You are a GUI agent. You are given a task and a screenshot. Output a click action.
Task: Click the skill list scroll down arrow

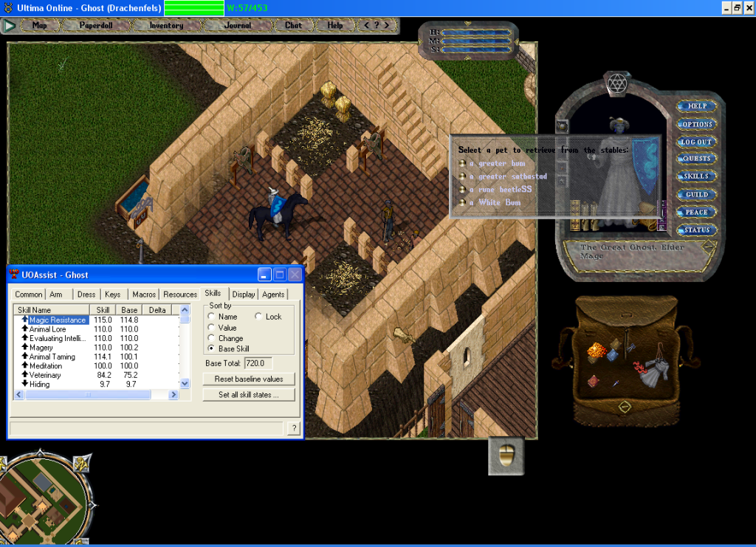pos(185,384)
